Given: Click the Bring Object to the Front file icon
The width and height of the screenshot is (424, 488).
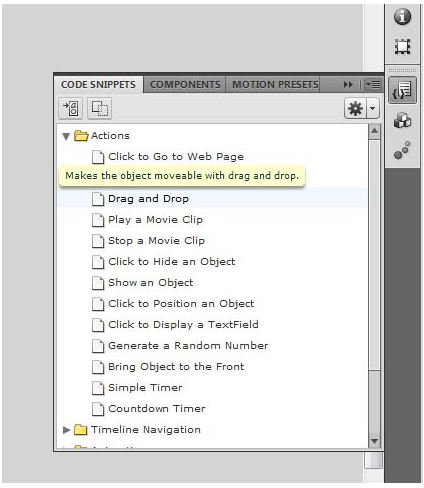Looking at the screenshot, I should pyautogui.click(x=98, y=367).
